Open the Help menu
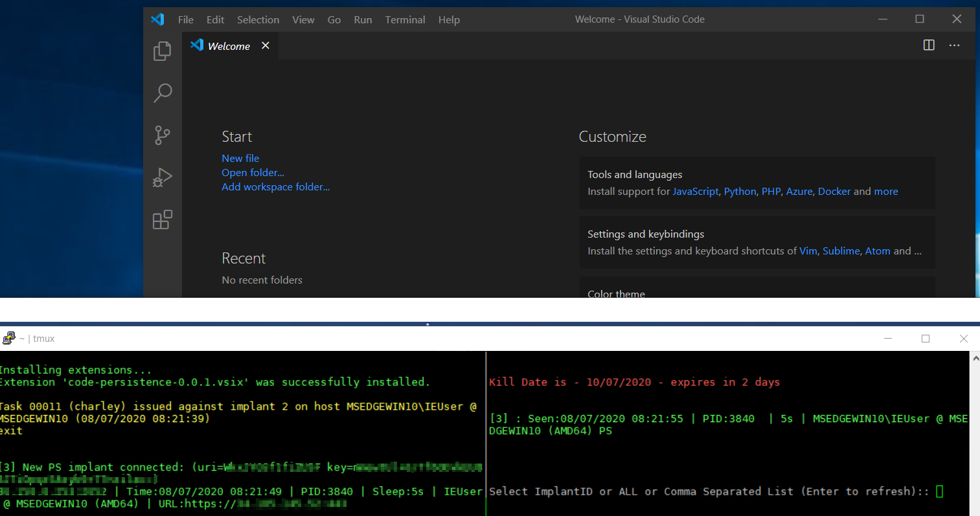 click(449, 19)
